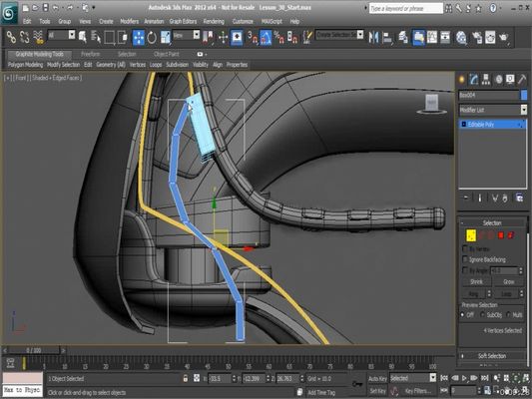Enable Polygon sub-object selection icon
Screen dimensions: 532x399
point(501,235)
